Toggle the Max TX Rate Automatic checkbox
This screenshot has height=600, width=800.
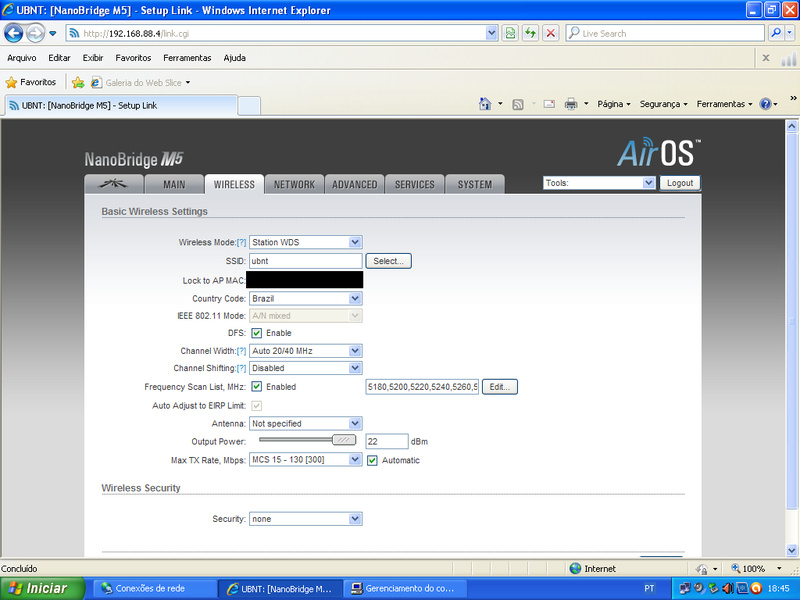(x=372, y=461)
